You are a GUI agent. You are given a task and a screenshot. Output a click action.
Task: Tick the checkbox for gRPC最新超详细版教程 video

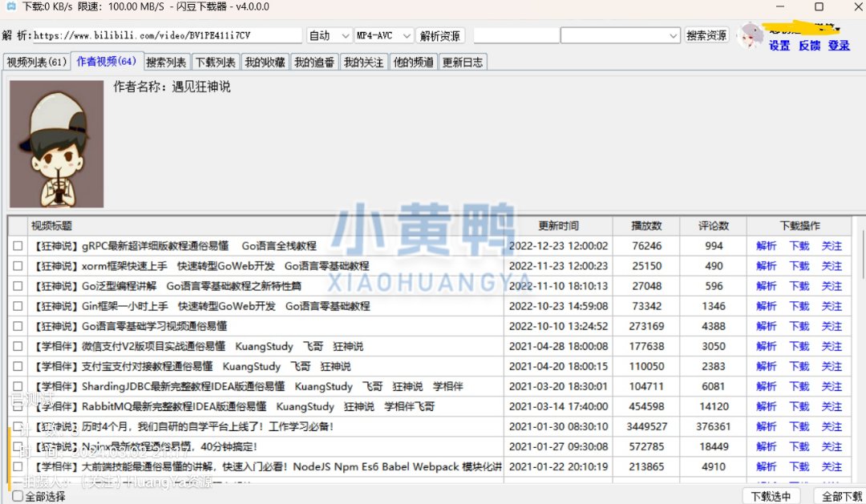[x=18, y=246]
